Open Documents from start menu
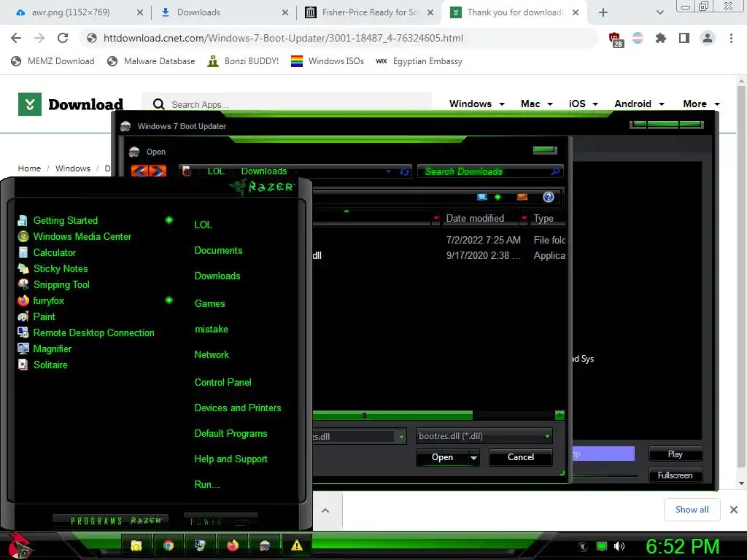Image resolution: width=747 pixels, height=560 pixels. point(218,251)
